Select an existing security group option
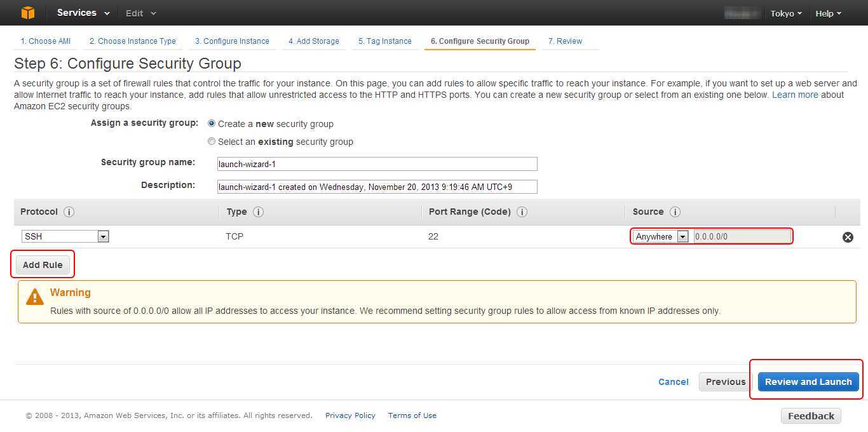Viewport: 868px width, 432px height. pyautogui.click(x=212, y=142)
